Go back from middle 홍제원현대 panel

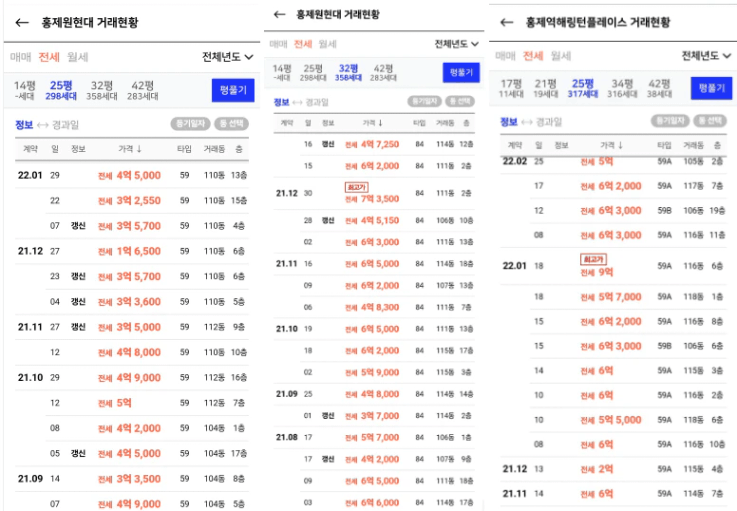(x=280, y=15)
